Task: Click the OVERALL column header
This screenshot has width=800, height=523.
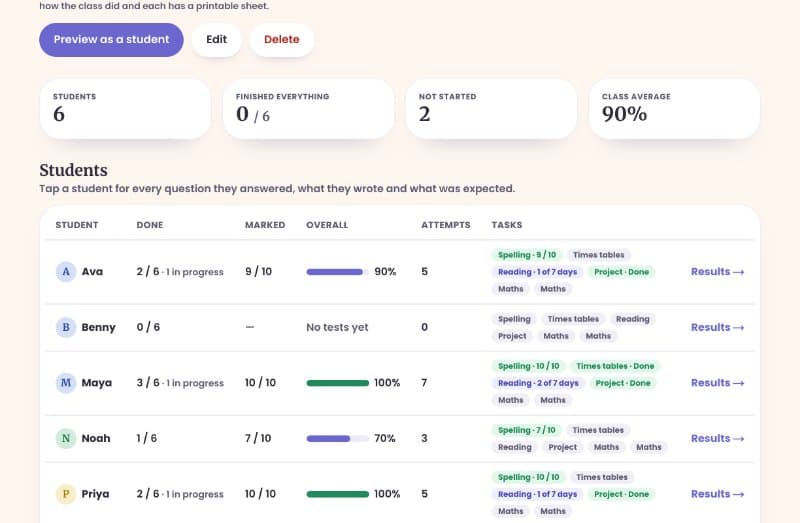Action: click(x=327, y=225)
